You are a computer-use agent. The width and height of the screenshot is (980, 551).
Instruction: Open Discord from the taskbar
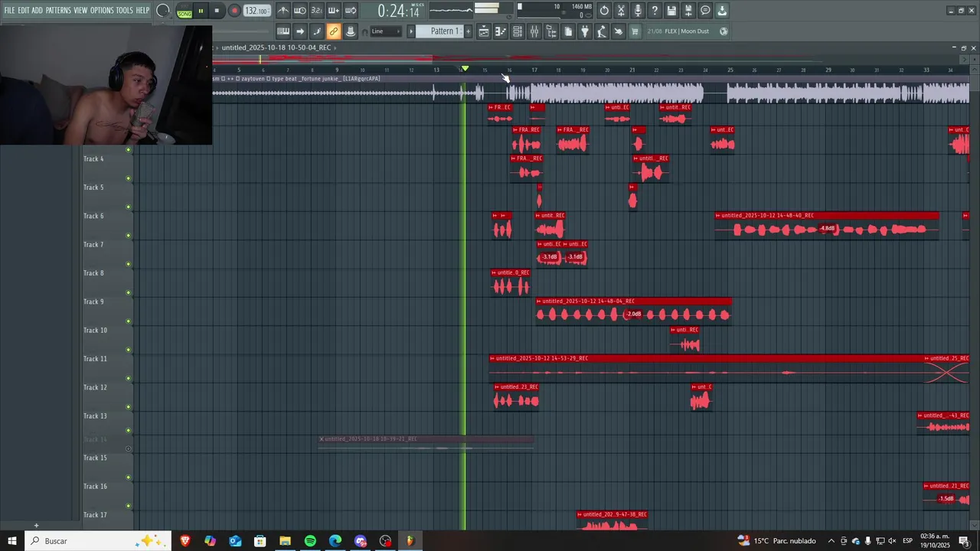pyautogui.click(x=361, y=541)
